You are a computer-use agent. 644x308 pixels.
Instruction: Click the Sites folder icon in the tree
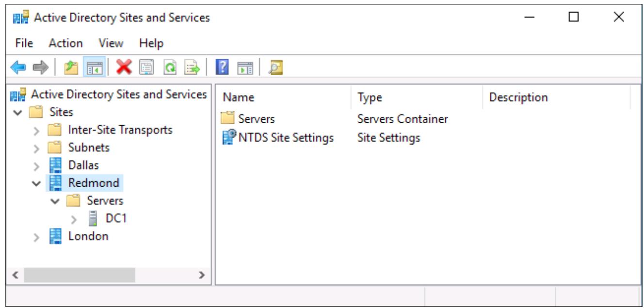point(35,112)
